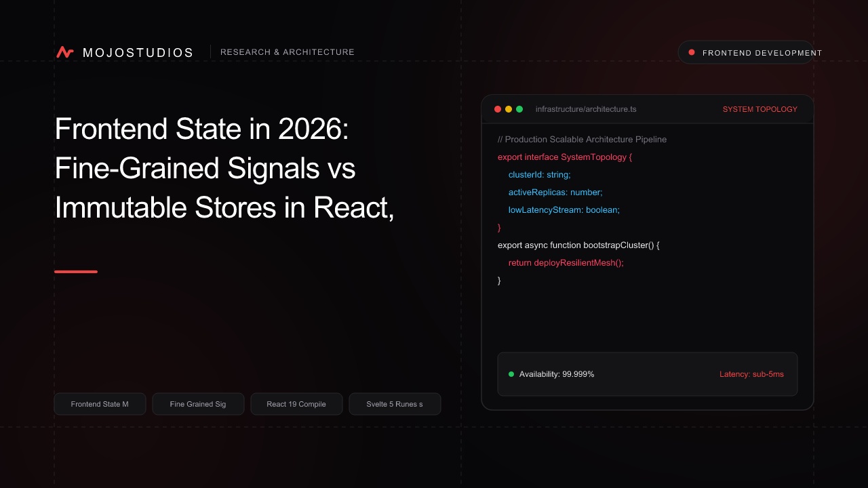Click the red window dot in code panel
This screenshot has height=488, width=868.
click(498, 109)
